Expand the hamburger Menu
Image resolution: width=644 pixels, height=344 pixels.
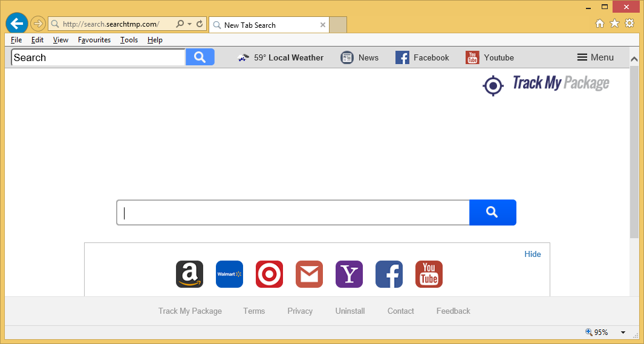[596, 57]
